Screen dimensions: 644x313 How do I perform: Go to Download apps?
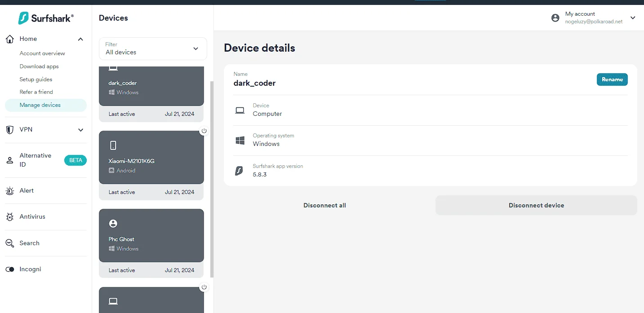click(x=39, y=66)
